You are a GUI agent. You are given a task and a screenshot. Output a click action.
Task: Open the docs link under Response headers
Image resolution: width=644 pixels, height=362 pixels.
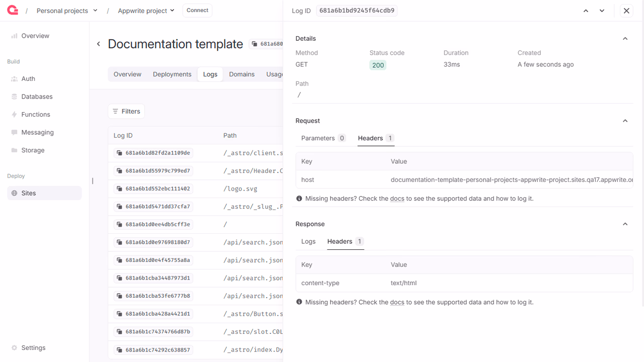pyautogui.click(x=397, y=302)
